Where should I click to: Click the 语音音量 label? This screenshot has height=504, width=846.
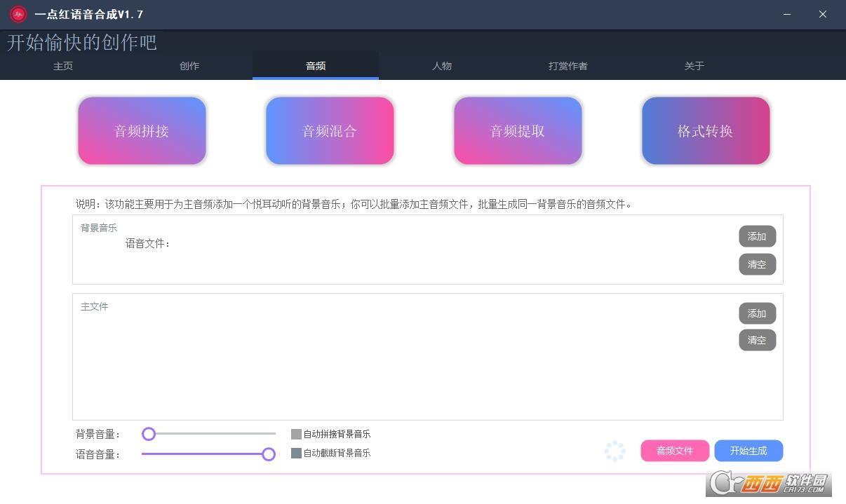(x=98, y=454)
